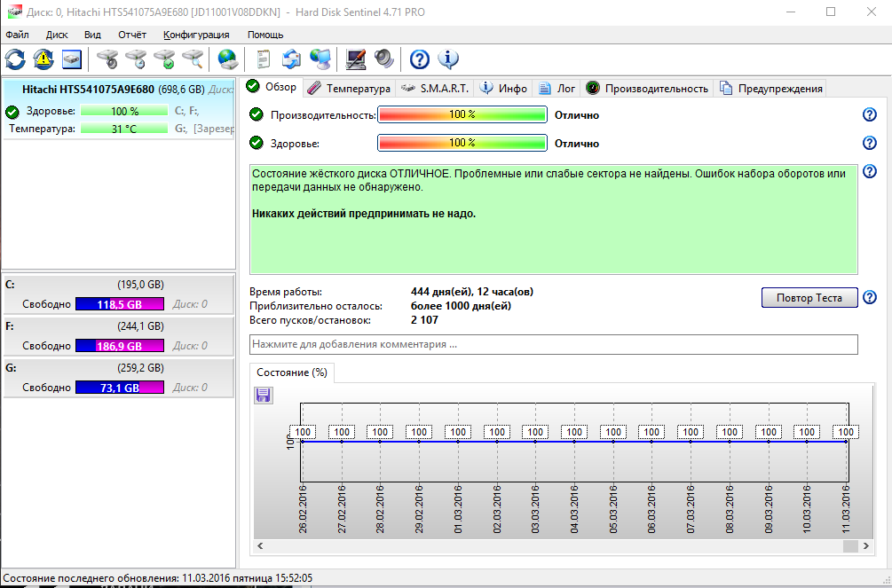Click the send email report toolbar icon
Image resolution: width=892 pixels, height=588 pixels.
pos(292,59)
